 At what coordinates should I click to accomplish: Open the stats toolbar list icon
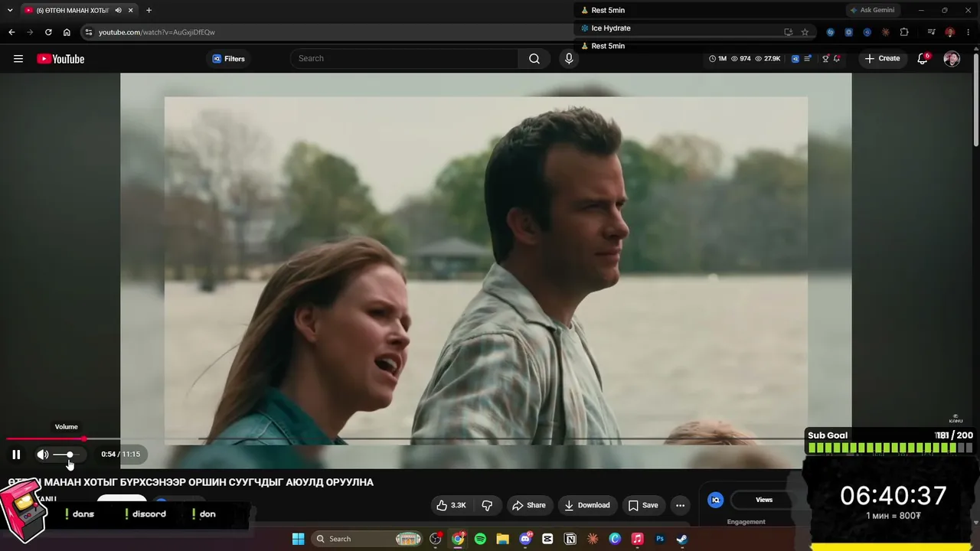coord(808,59)
